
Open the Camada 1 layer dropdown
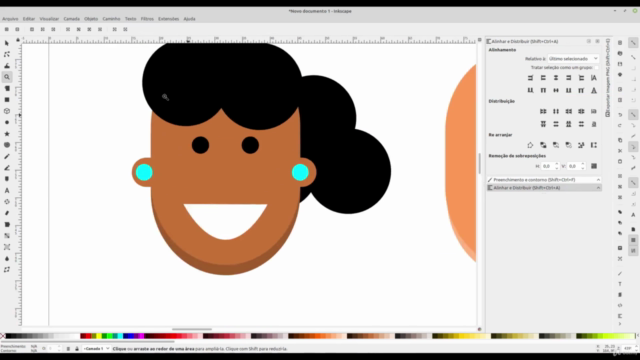(x=96, y=349)
